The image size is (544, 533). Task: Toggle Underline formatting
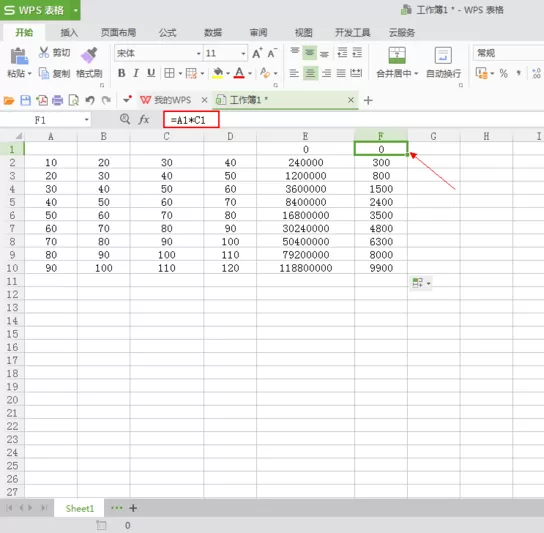[x=151, y=73]
